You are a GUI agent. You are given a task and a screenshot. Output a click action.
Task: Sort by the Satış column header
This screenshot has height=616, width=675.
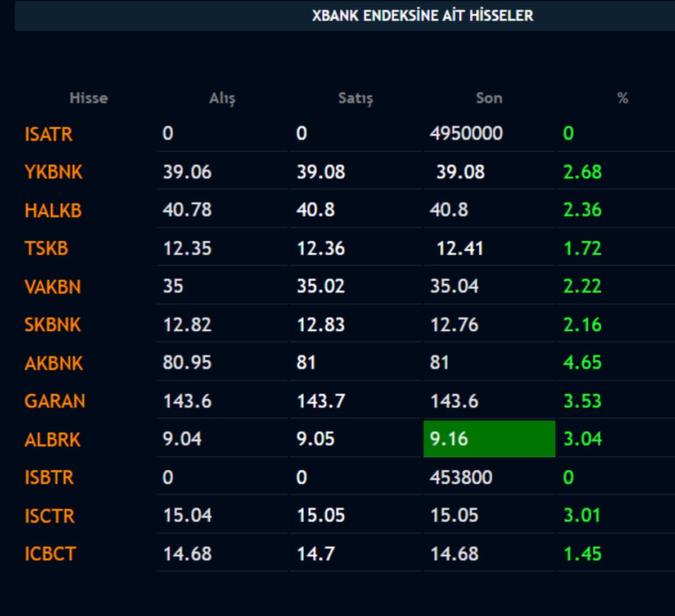[355, 98]
